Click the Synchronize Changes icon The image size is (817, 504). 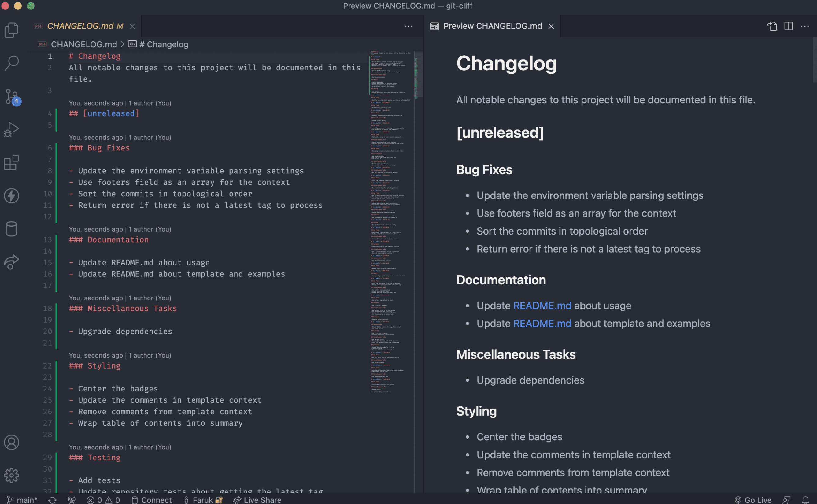pos(52,500)
